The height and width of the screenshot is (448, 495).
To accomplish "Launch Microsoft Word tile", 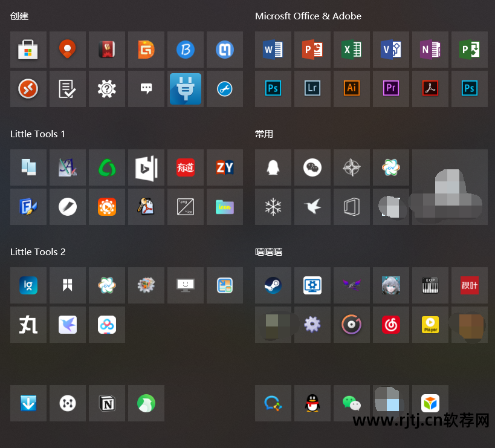I will pyautogui.click(x=273, y=50).
